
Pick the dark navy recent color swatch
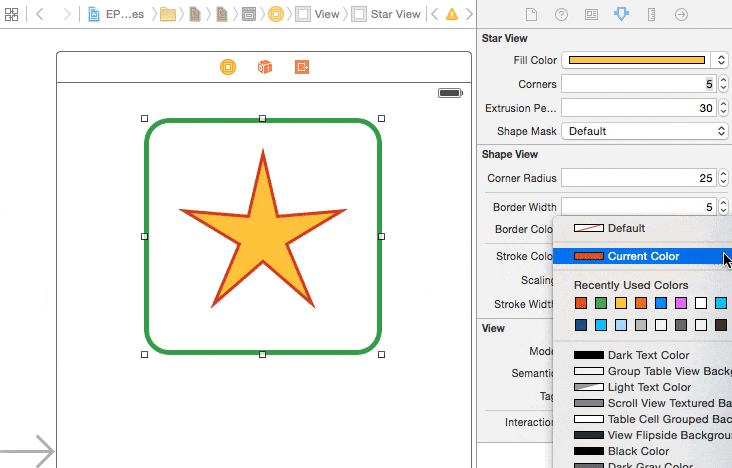pos(581,325)
